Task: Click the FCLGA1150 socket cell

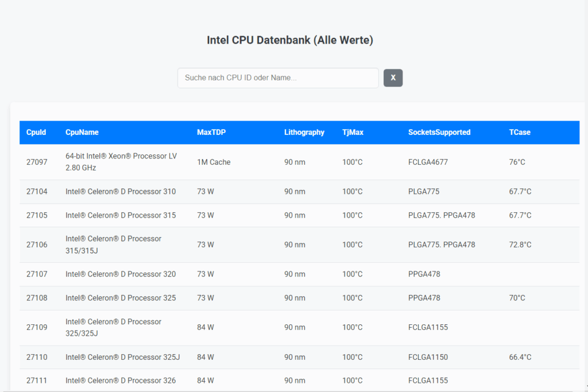Action: tap(428, 357)
